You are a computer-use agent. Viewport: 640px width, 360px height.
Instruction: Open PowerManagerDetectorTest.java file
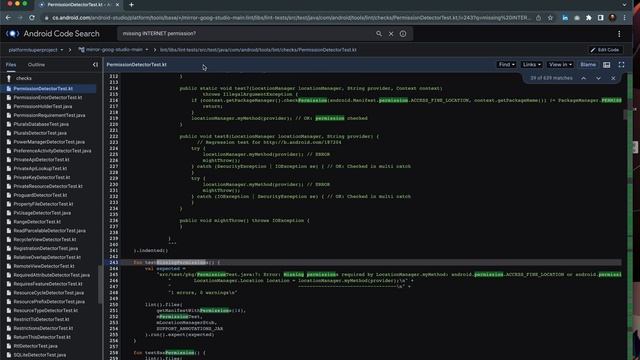(x=49, y=142)
